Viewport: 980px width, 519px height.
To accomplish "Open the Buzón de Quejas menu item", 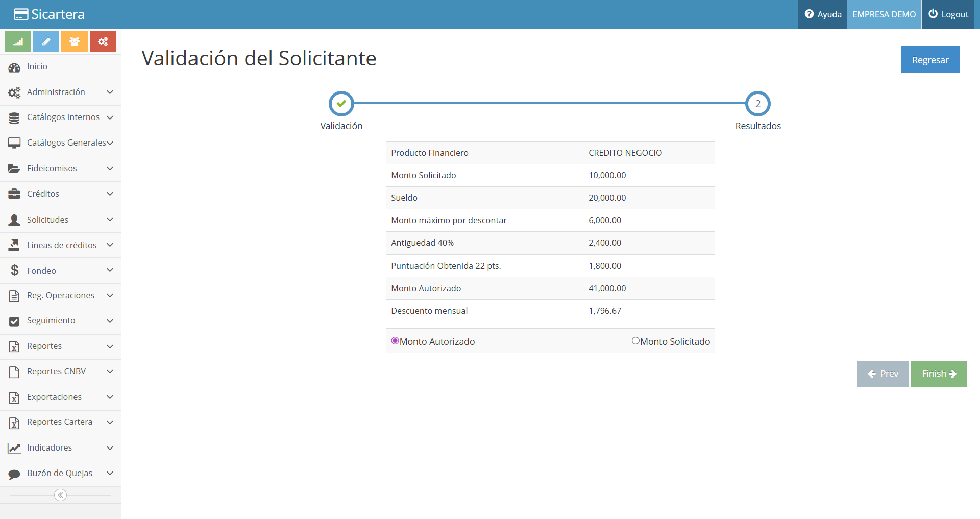I will coord(60,474).
